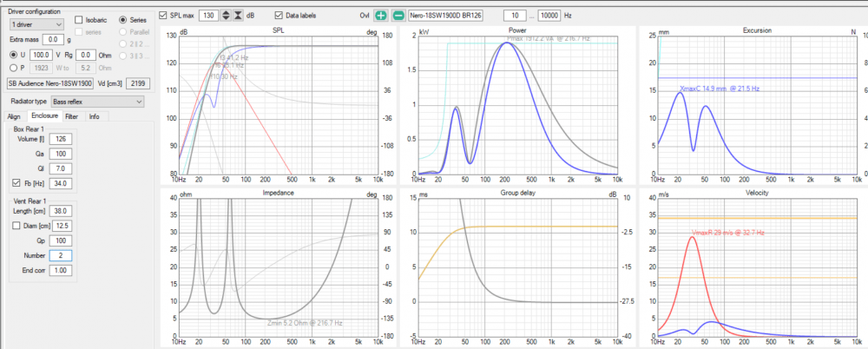
Task: Click the SPL chart title
Action: pyautogui.click(x=279, y=31)
